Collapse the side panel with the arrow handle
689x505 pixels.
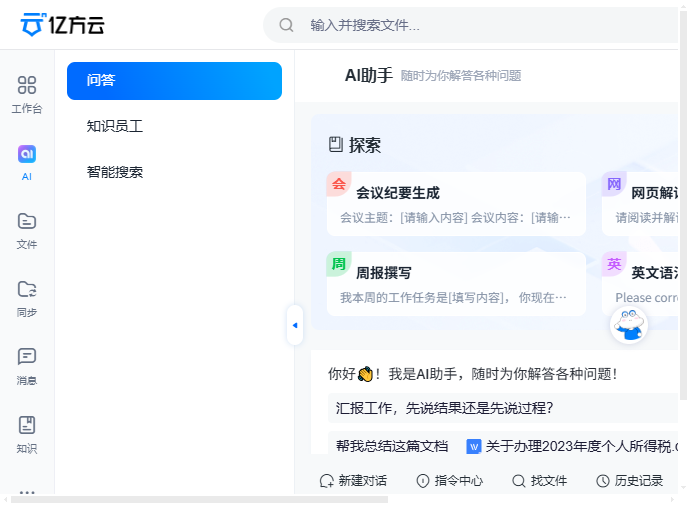[x=295, y=325]
